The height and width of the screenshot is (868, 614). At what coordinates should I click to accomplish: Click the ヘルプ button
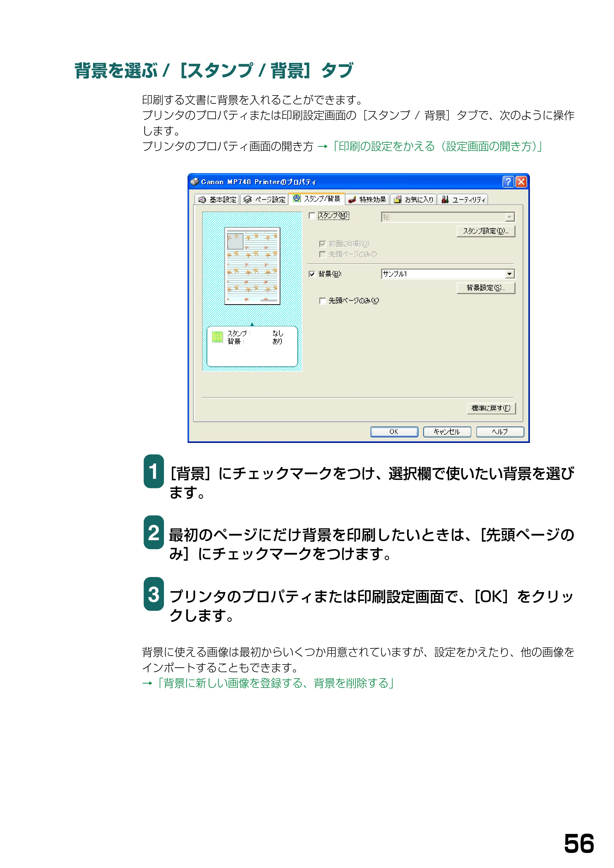500,432
